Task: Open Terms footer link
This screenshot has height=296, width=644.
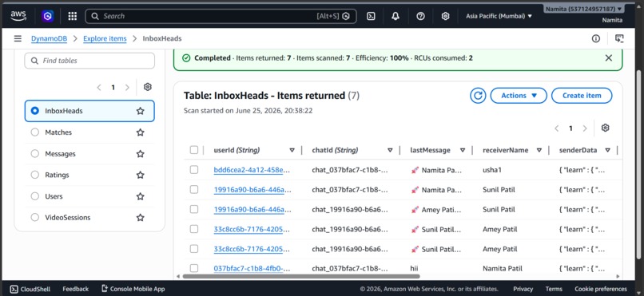Action: pos(554,289)
